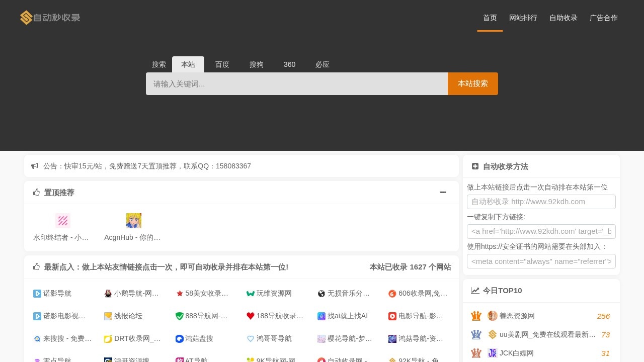The width and height of the screenshot is (644, 362).
Task: Select the anchor link code field
Action: click(x=541, y=231)
